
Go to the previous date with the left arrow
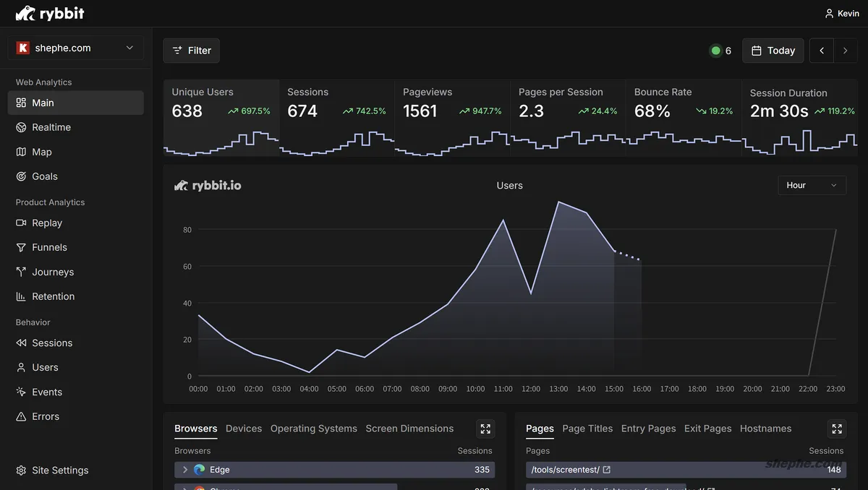[x=821, y=51]
